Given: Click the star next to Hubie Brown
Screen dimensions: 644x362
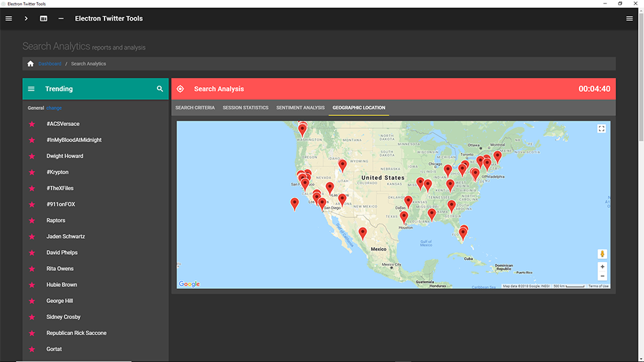Looking at the screenshot, I should 32,285.
